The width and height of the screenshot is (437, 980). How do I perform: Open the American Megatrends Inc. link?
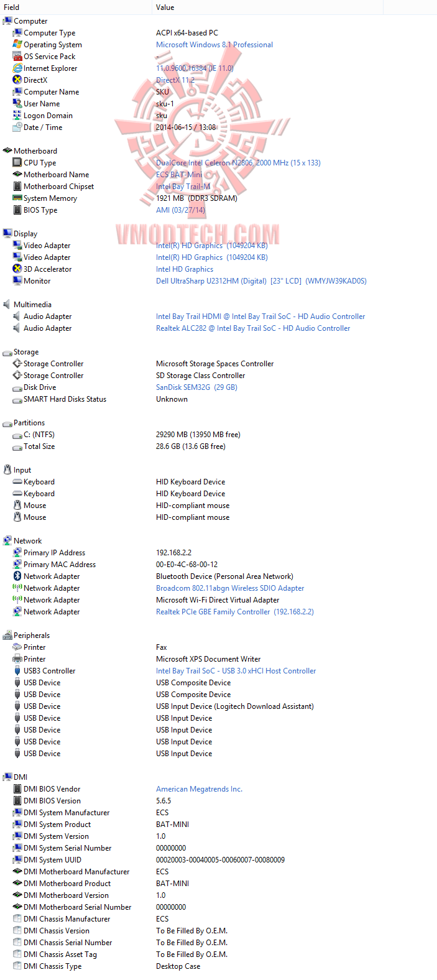[199, 789]
